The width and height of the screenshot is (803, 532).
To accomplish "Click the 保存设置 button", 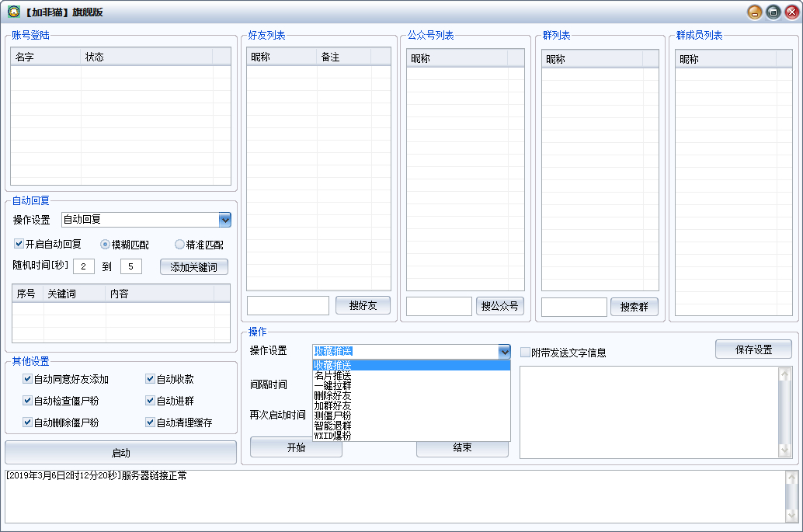I will pyautogui.click(x=753, y=349).
